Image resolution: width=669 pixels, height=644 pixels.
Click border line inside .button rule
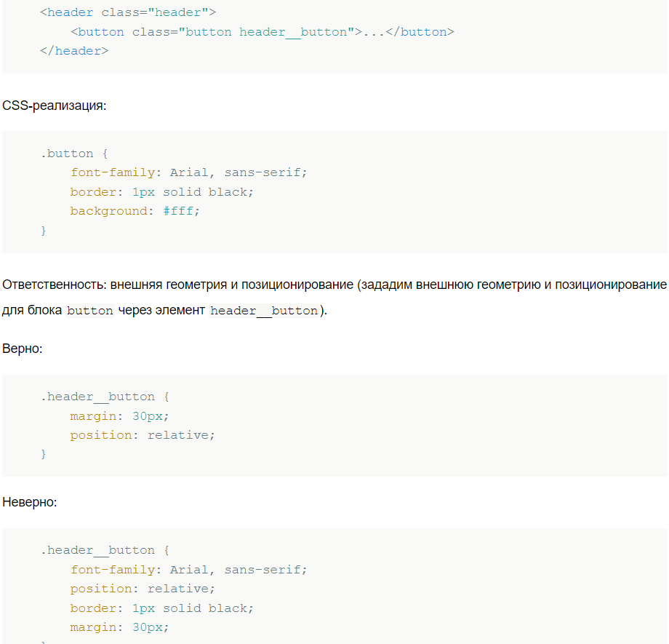pos(161,192)
